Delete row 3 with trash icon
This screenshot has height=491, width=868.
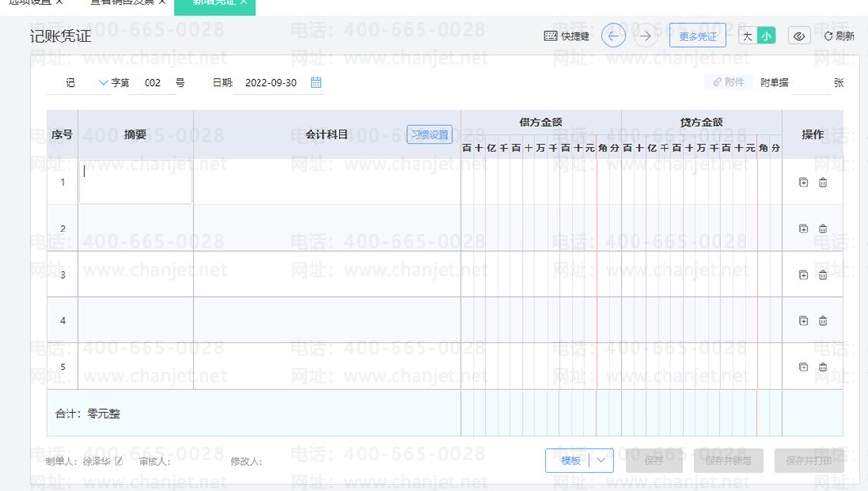pyautogui.click(x=823, y=275)
